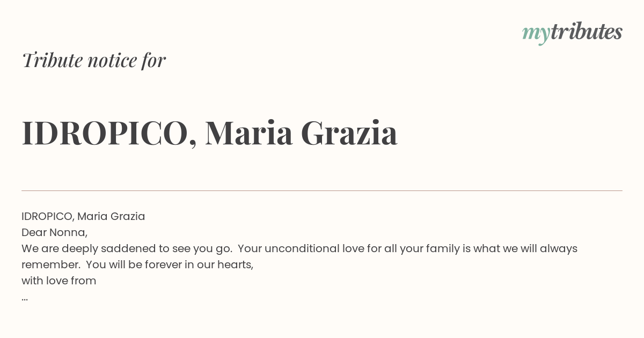Image resolution: width=644 pixels, height=338 pixels.
Task: Click the mytributes logo
Action: click(572, 32)
